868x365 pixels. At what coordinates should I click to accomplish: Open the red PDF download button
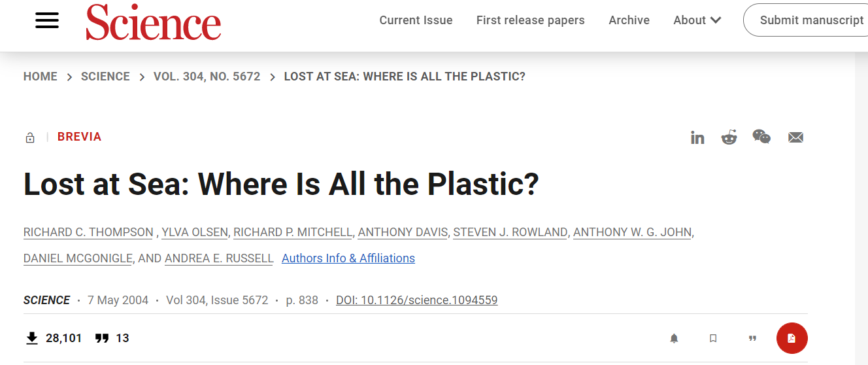[792, 338]
